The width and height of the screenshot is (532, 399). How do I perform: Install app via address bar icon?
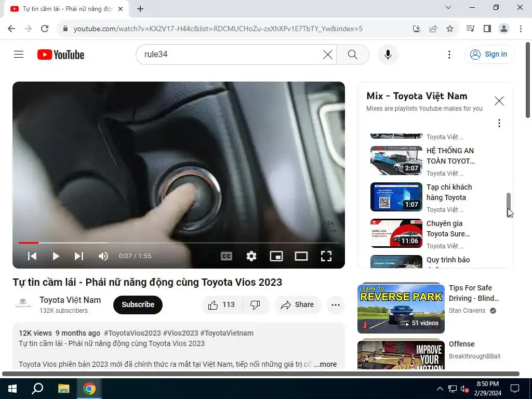pos(416,29)
